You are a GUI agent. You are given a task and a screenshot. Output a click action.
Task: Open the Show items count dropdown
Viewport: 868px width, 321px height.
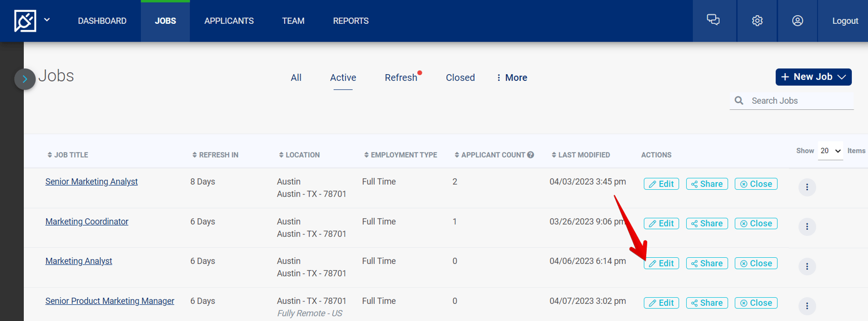(x=830, y=151)
